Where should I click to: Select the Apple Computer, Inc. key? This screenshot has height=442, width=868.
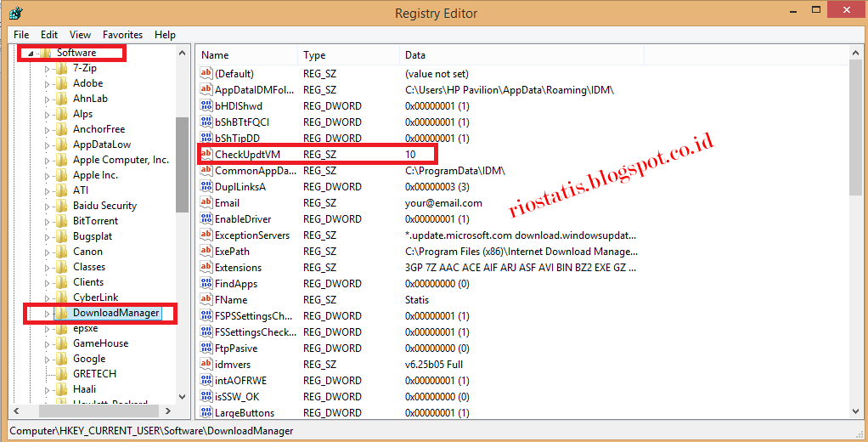pyautogui.click(x=121, y=160)
